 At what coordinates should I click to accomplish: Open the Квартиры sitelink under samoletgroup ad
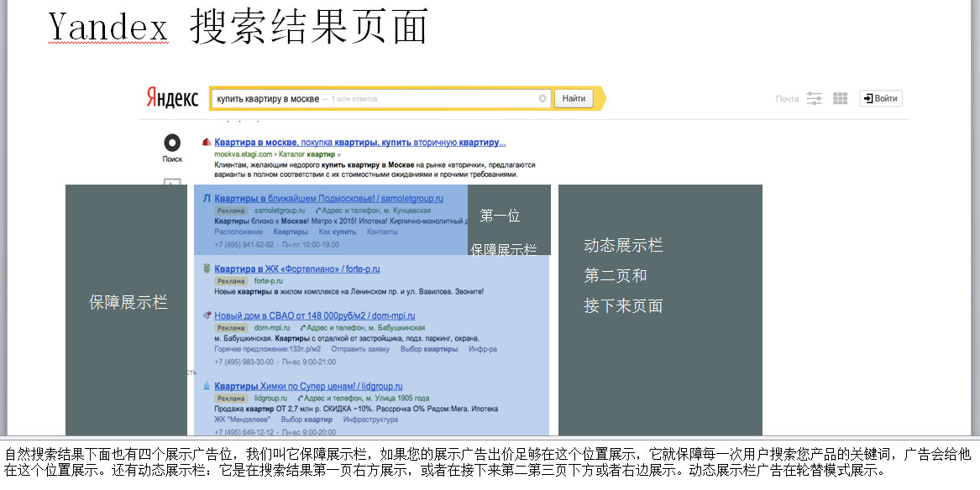tap(292, 232)
